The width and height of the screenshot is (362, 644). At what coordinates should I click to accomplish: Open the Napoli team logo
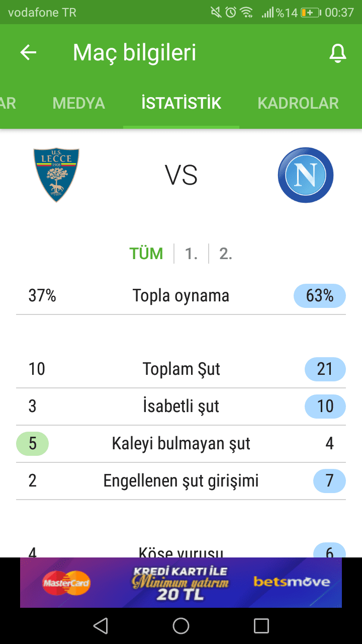tap(306, 175)
